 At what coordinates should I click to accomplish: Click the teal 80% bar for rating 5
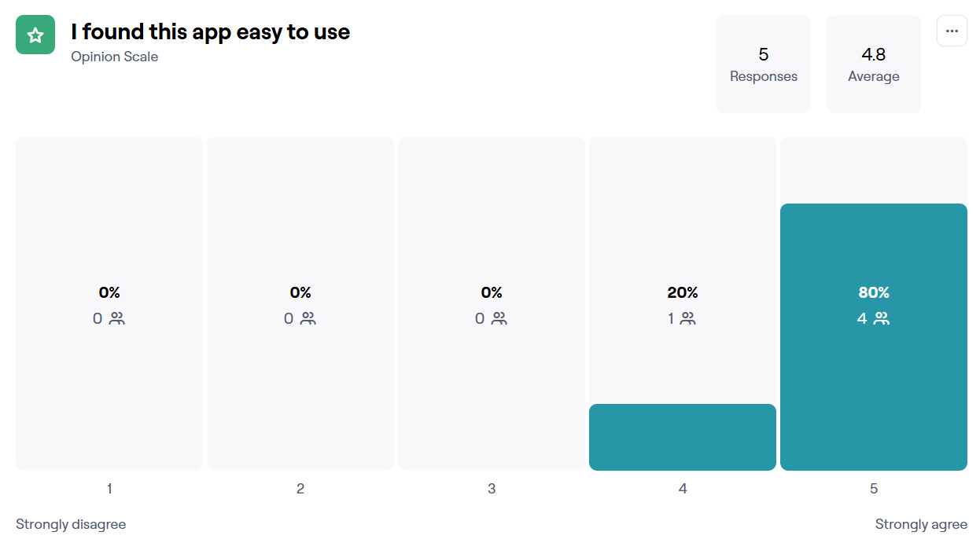pyautogui.click(x=873, y=393)
